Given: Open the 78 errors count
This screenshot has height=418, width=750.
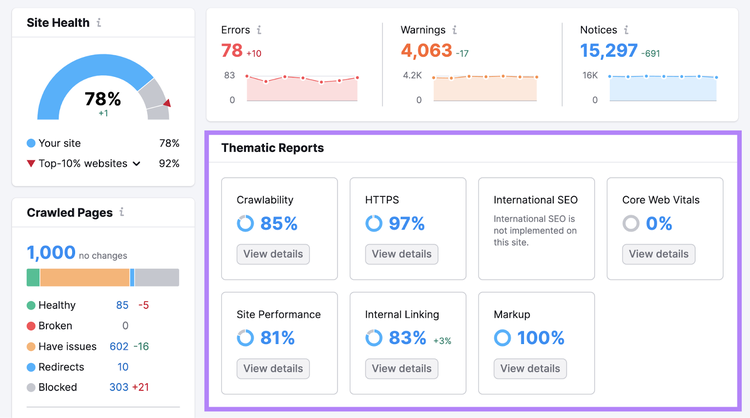Looking at the screenshot, I should coord(232,51).
